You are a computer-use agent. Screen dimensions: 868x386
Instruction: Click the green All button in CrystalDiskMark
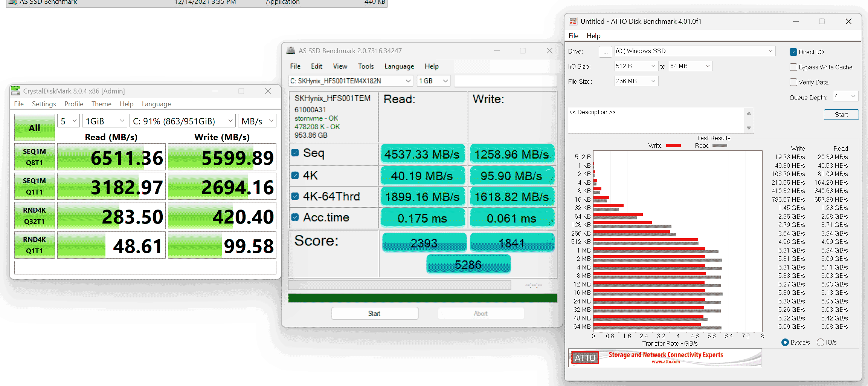(35, 128)
